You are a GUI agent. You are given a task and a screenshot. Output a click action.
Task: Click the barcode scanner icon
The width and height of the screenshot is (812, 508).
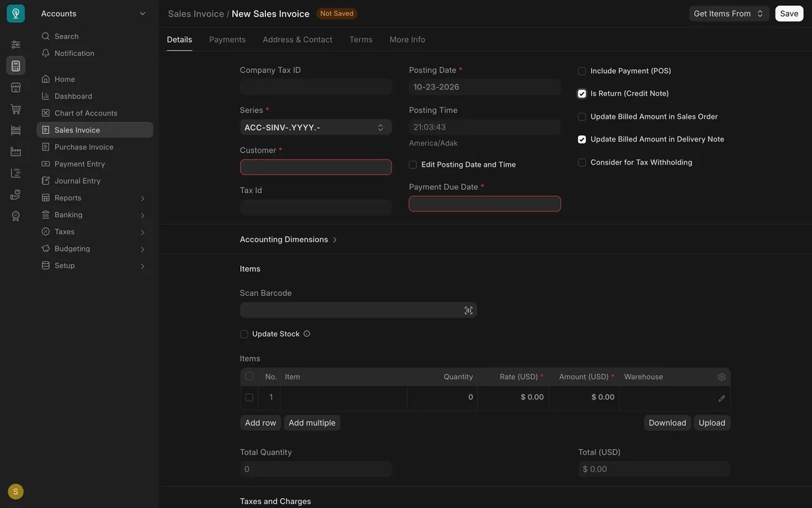tap(468, 311)
